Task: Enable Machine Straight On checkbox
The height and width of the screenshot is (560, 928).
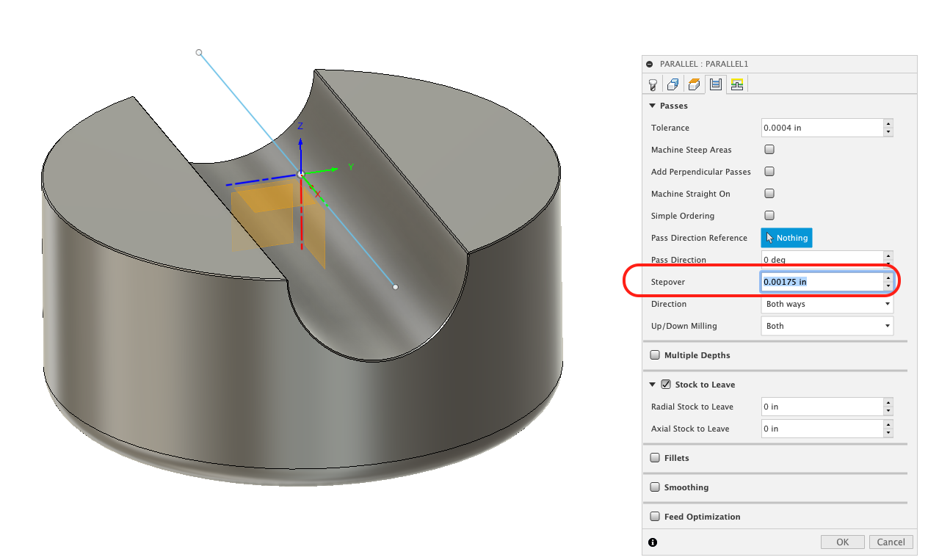Action: click(x=769, y=194)
